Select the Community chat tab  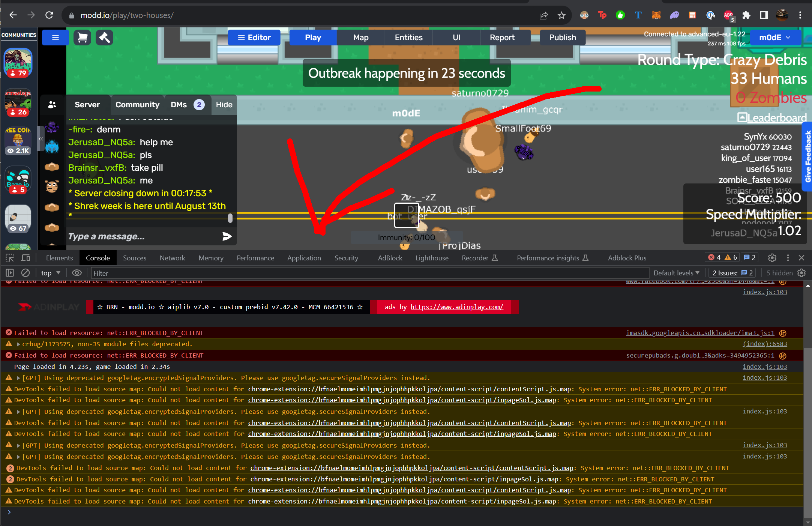tap(137, 105)
